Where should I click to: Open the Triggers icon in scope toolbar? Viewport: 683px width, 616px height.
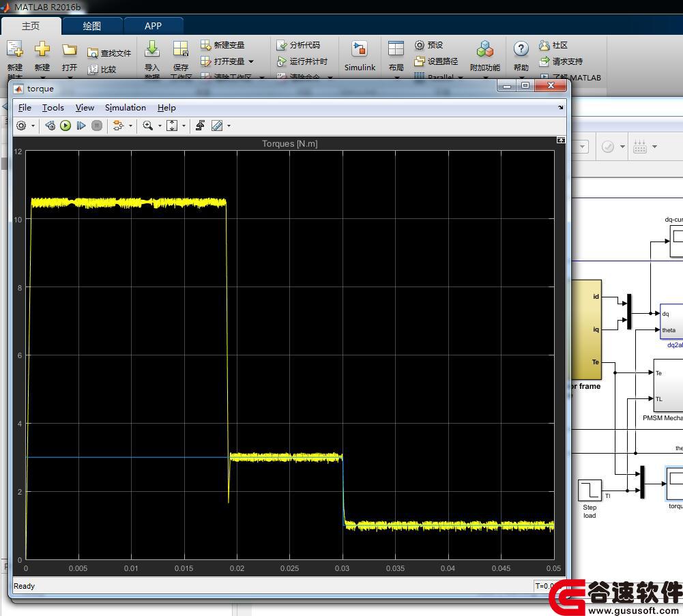tap(200, 126)
